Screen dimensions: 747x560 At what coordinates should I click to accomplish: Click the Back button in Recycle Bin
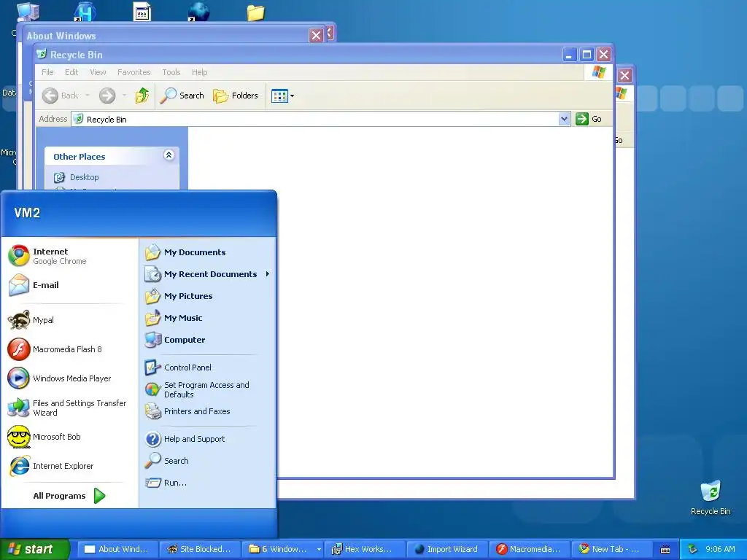click(x=60, y=96)
